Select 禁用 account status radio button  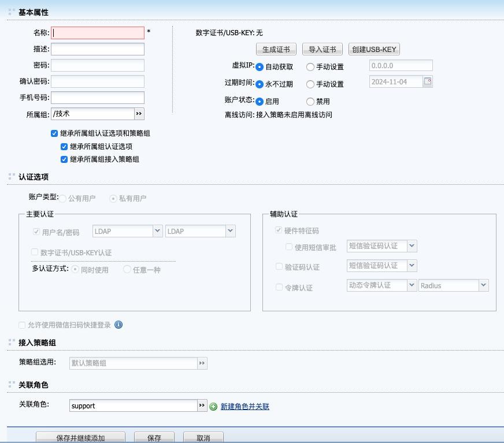tap(310, 102)
